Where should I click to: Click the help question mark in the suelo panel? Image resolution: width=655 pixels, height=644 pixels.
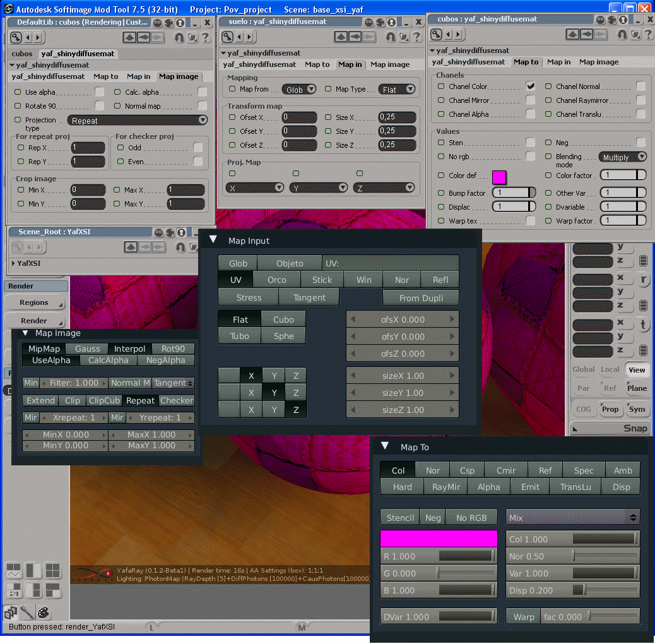tap(416, 37)
